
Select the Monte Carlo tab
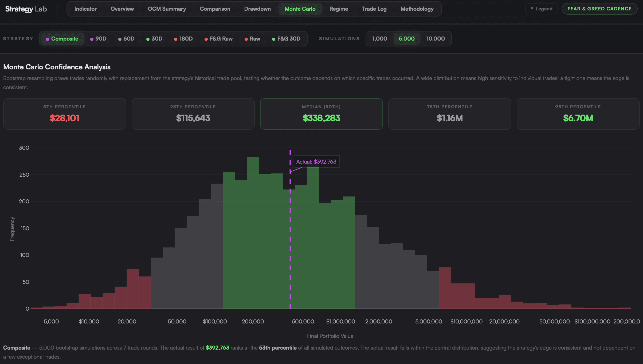point(300,9)
